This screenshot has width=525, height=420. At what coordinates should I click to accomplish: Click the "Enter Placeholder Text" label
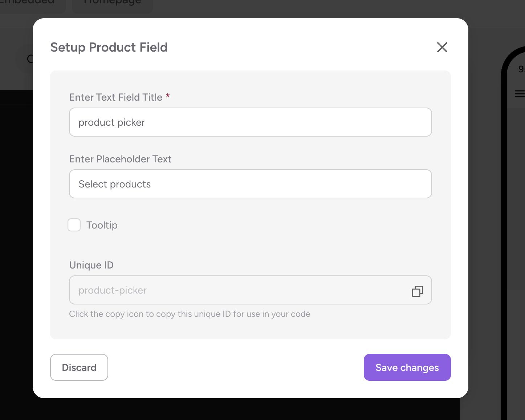[120, 159]
